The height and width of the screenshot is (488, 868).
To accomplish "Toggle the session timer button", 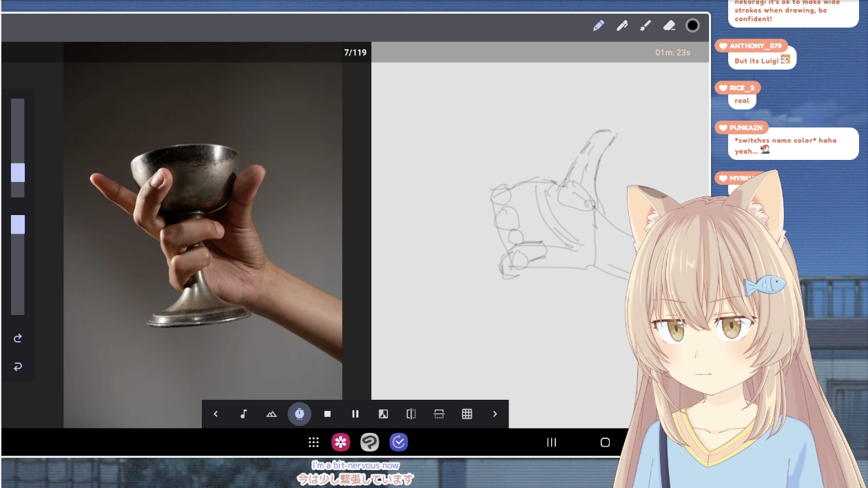I will click(299, 414).
